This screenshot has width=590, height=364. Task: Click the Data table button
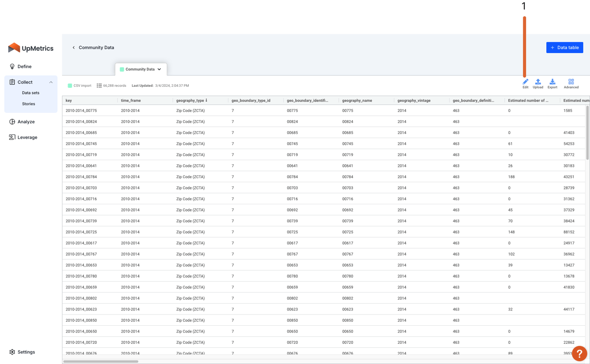pos(564,47)
